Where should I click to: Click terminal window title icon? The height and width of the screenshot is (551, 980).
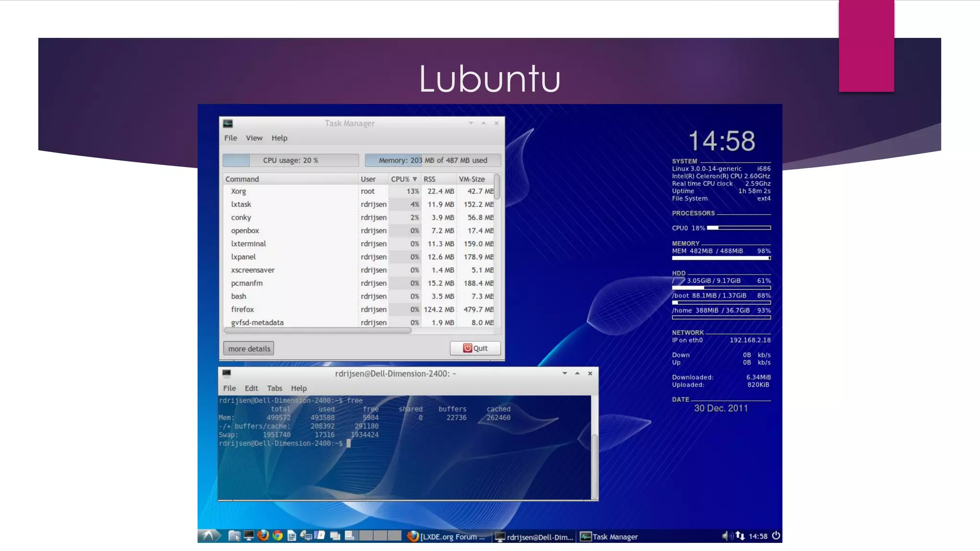coord(227,374)
